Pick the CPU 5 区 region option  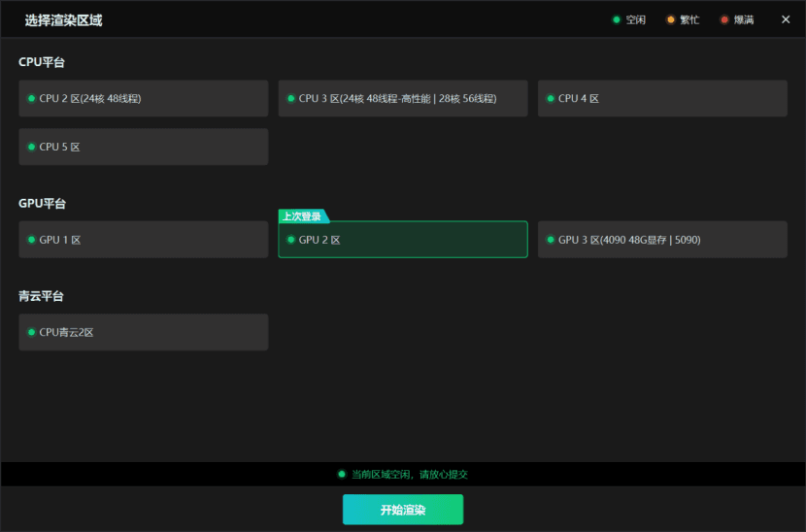click(x=143, y=147)
